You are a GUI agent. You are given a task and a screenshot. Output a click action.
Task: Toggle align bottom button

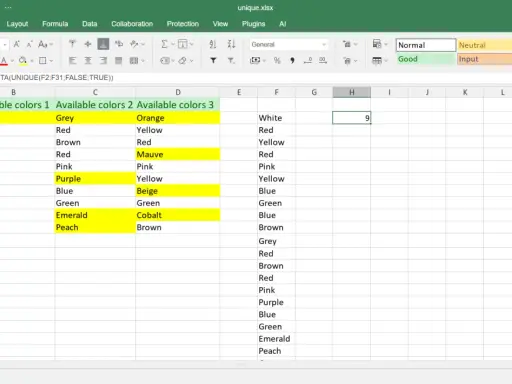coord(103,44)
